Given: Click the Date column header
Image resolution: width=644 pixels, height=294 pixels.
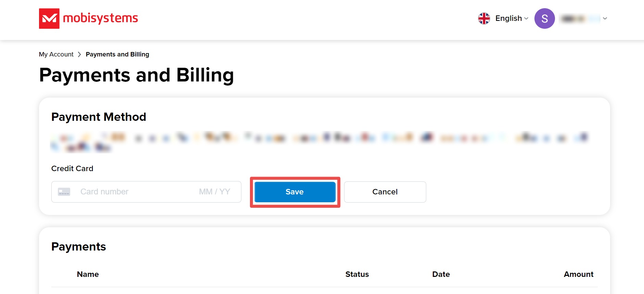Looking at the screenshot, I should click(441, 274).
